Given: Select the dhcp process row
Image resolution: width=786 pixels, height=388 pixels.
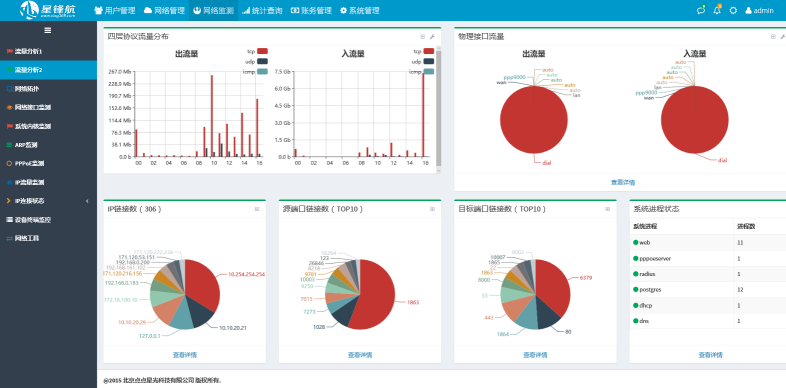Looking at the screenshot, I should tap(708, 305).
